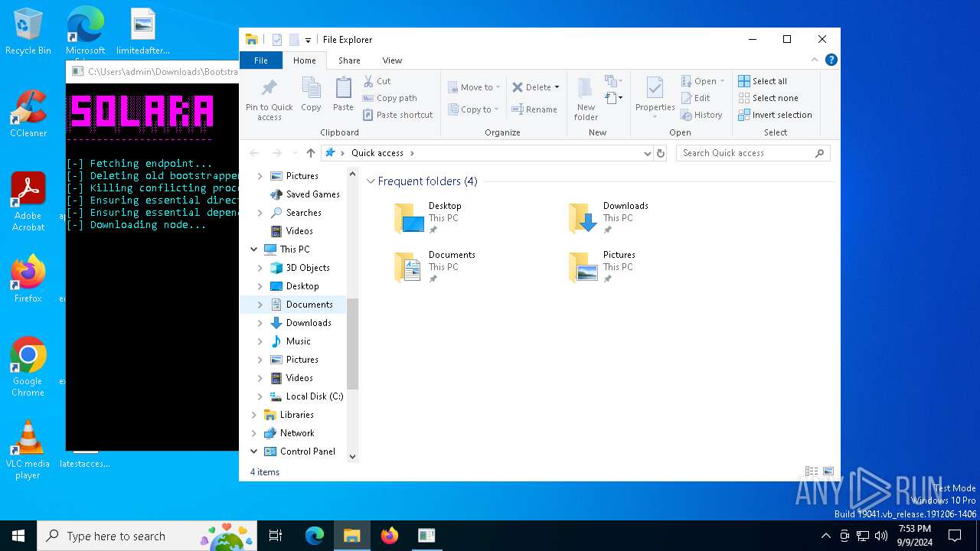980x551 pixels.
Task: Open Microsoft Edge from the taskbar
Action: 315,536
